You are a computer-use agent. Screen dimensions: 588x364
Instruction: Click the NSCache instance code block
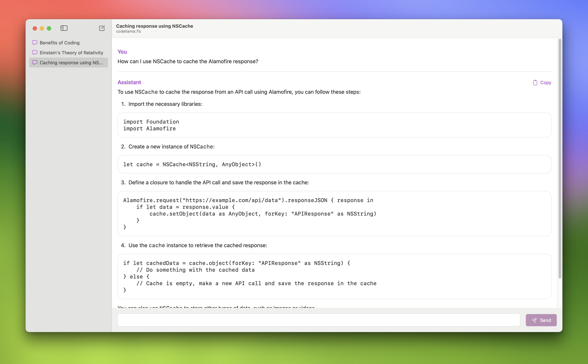334,164
